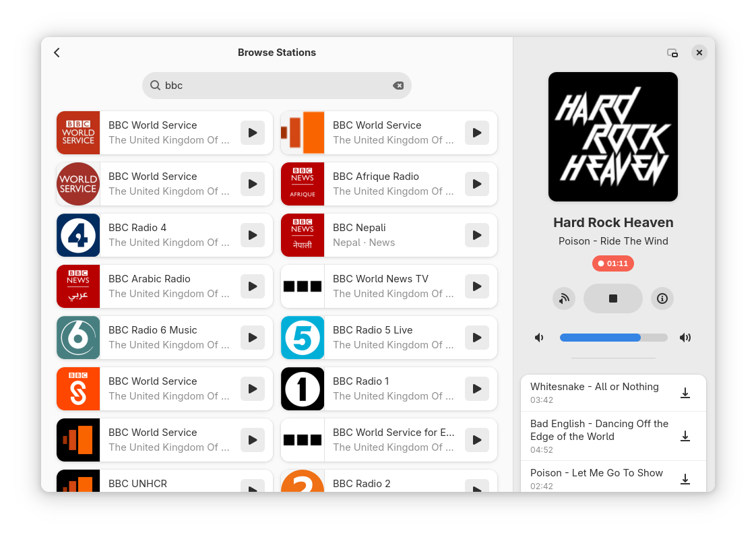The height and width of the screenshot is (537, 756).
Task: Click Hard Rock Heaven cover art
Action: [612, 137]
